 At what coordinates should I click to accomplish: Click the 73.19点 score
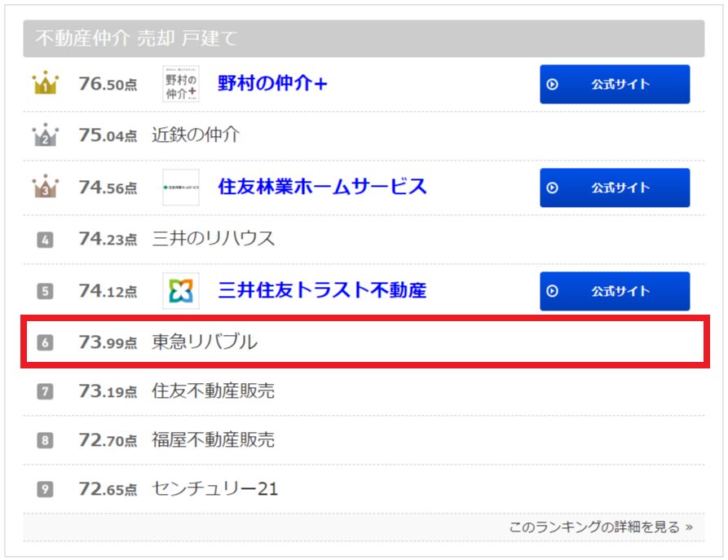108,391
